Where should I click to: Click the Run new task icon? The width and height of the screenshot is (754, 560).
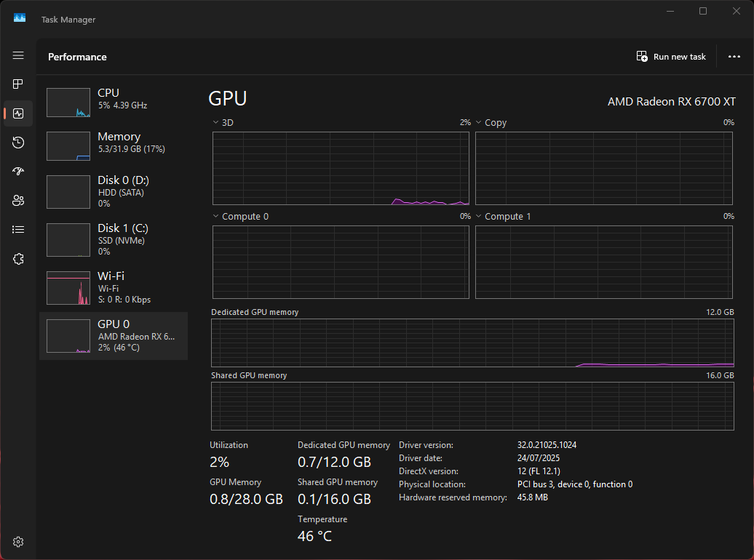pyautogui.click(x=642, y=56)
